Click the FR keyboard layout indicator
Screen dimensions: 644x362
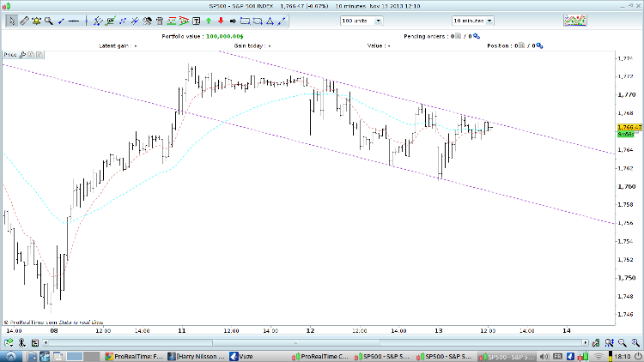coord(557,356)
